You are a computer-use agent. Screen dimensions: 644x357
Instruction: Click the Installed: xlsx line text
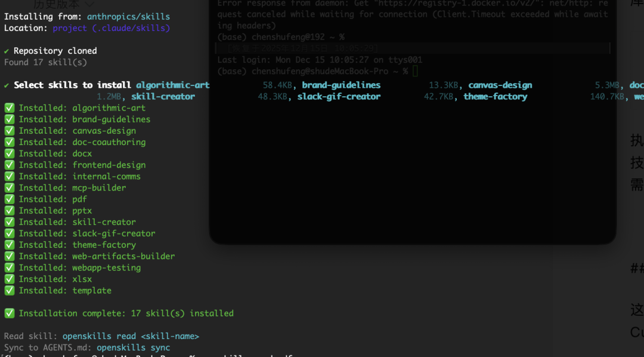[x=55, y=279]
